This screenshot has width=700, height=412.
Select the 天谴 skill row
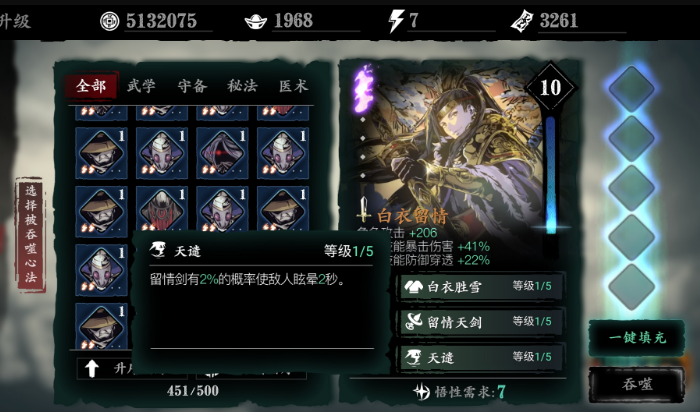[x=481, y=357]
